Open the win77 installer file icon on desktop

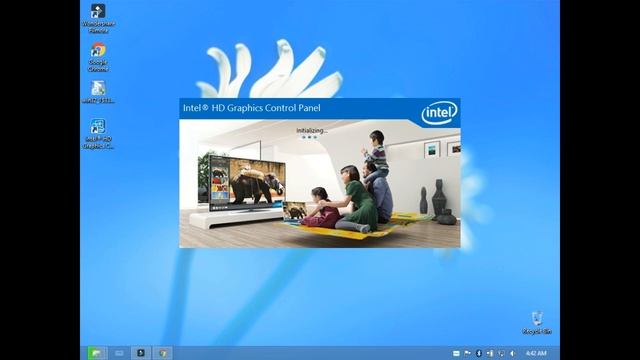point(98,92)
